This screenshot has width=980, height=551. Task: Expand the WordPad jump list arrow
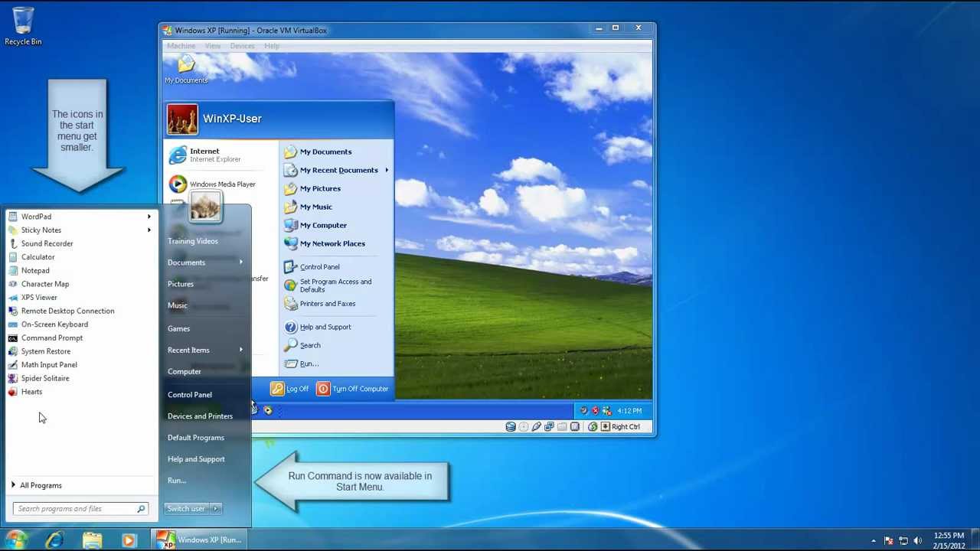(x=149, y=217)
